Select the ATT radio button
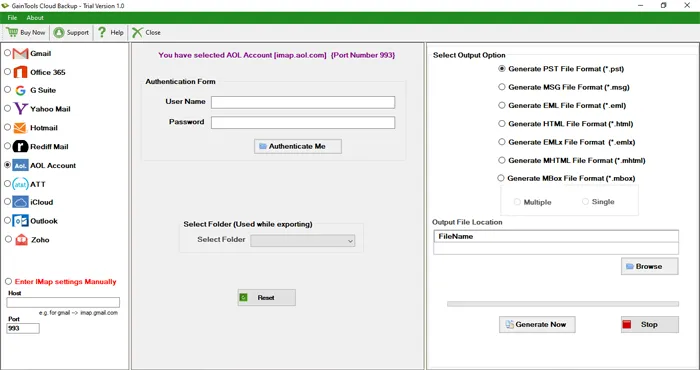The height and width of the screenshot is (370, 700). tap(8, 183)
